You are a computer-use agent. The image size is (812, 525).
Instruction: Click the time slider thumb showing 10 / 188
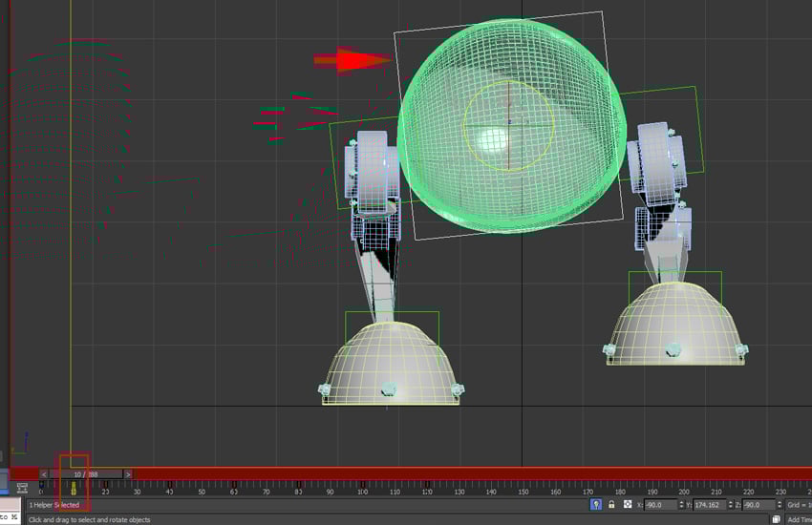click(86, 473)
